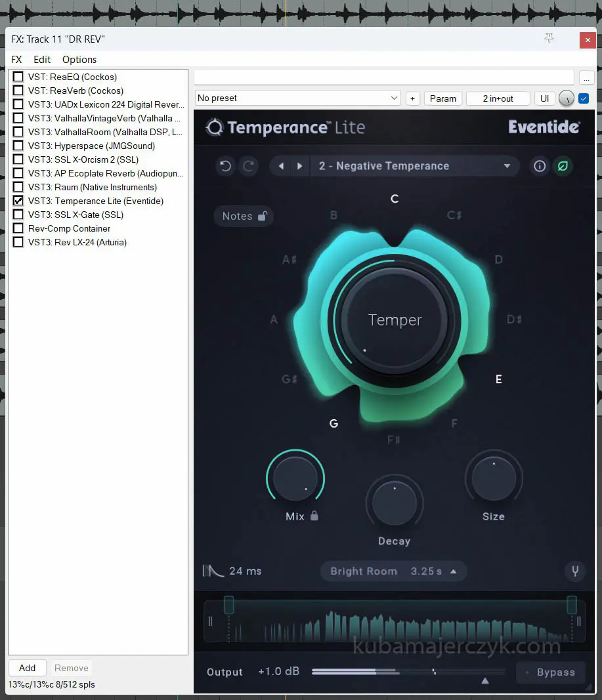Screen dimensions: 602x700
Task: Click the tuning fork icon
Action: click(575, 571)
